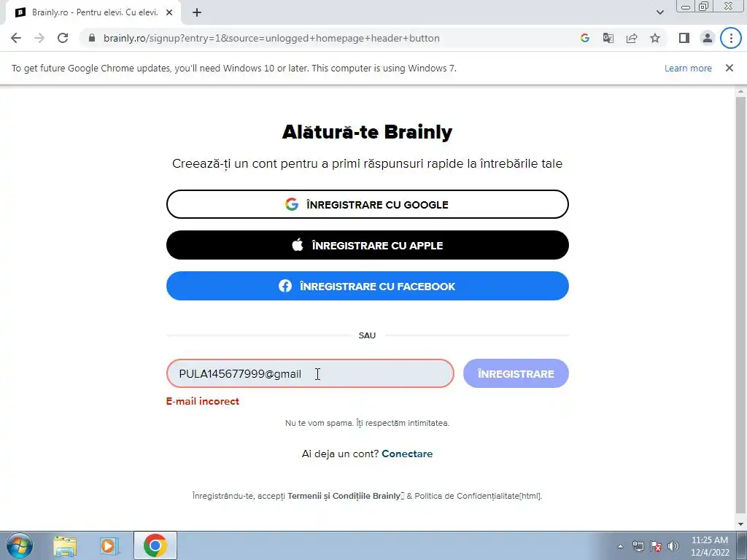Open Action Center flag icon
The height and width of the screenshot is (560, 747).
(656, 546)
